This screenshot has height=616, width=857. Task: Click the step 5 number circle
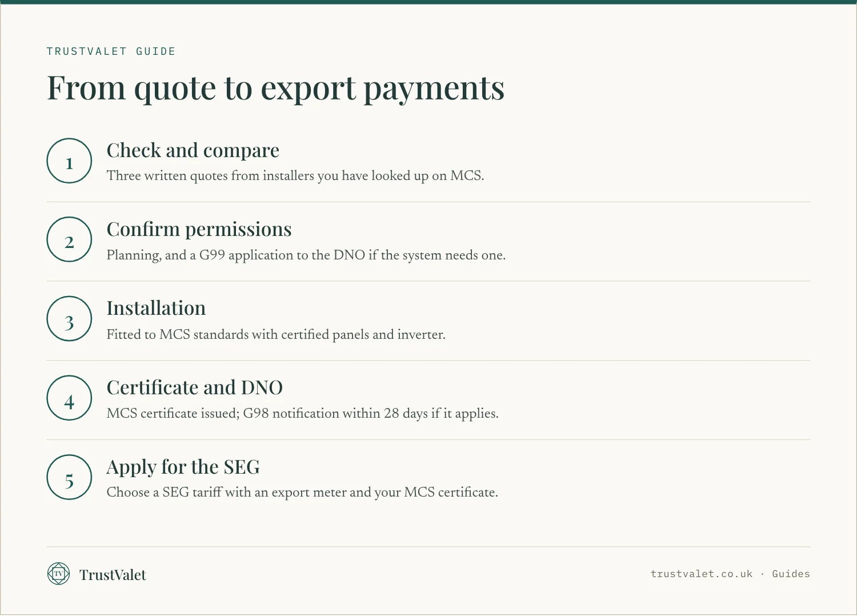point(69,477)
